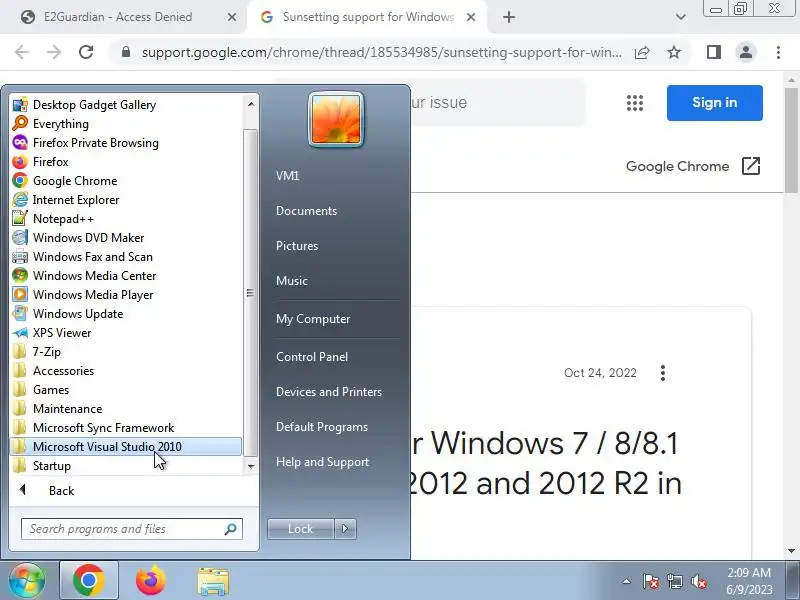Launch Google Chrome from program list

126,181
